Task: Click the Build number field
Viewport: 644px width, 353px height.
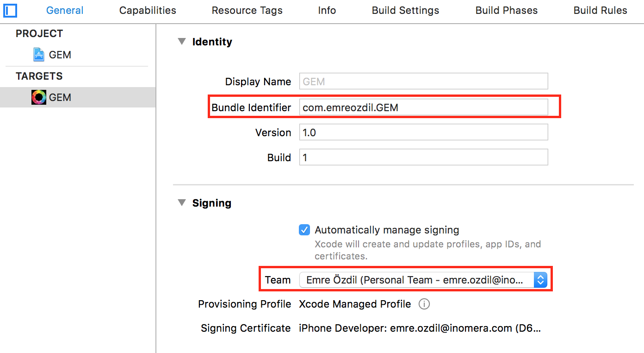Action: (423, 158)
